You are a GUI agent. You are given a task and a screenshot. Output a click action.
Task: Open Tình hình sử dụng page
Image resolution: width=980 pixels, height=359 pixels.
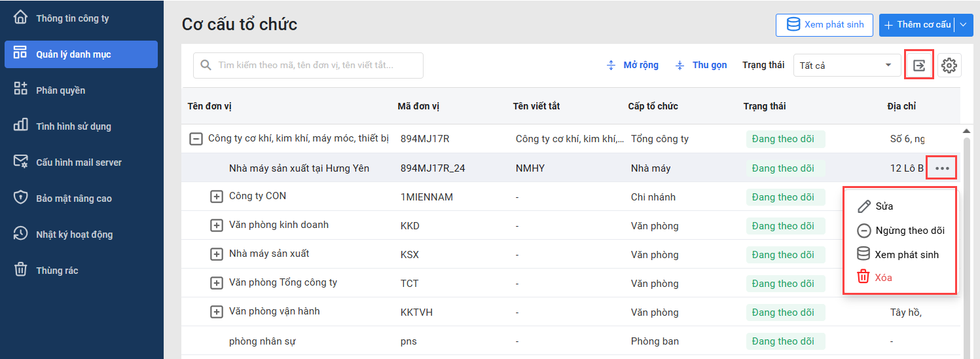click(x=73, y=126)
